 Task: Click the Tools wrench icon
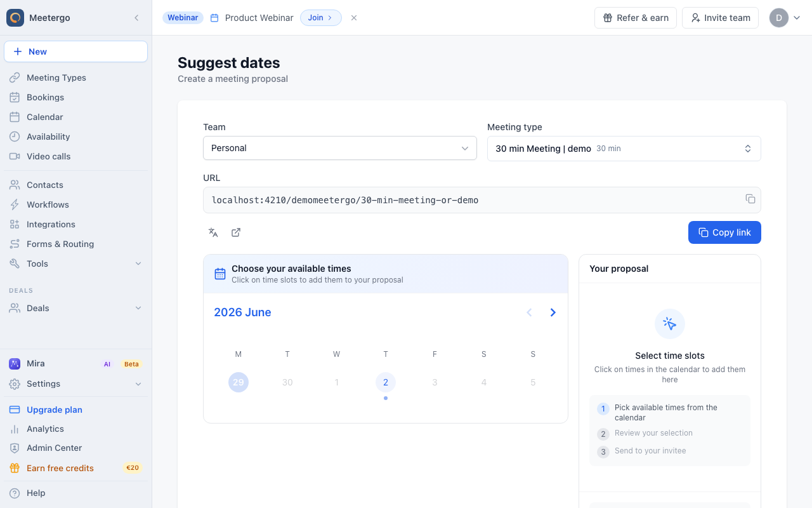tap(15, 264)
